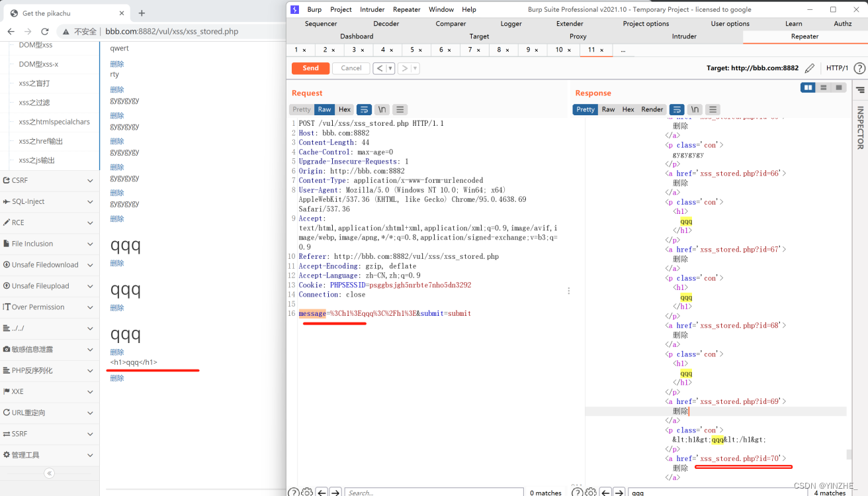
Task: Switch response layout to top-bottom split view
Action: click(824, 87)
